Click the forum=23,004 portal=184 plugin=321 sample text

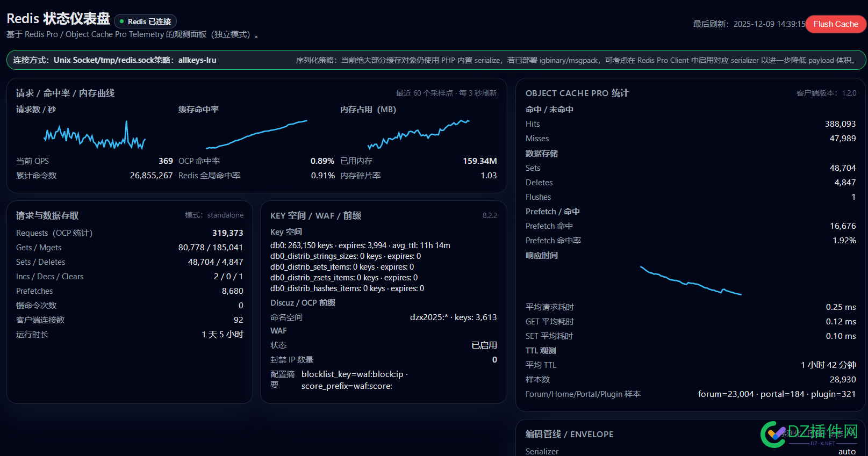tap(777, 394)
